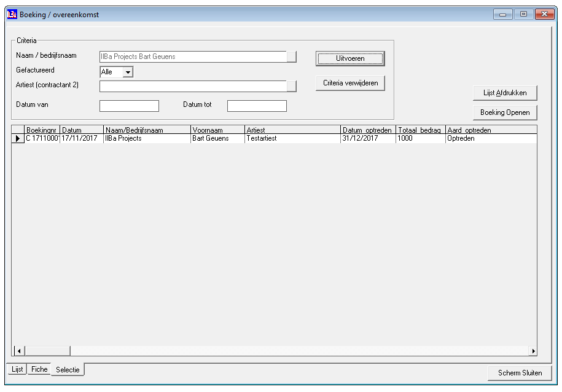Print the list with Lijst Afdrukken
Image resolution: width=562 pixels, height=392 pixels.
(x=505, y=93)
